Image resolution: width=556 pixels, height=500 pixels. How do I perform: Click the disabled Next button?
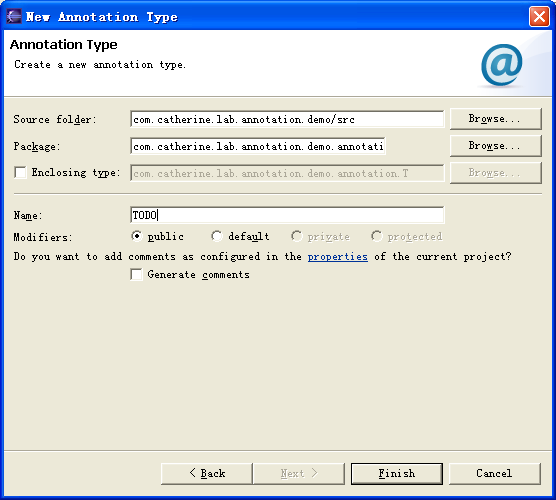tap(299, 473)
